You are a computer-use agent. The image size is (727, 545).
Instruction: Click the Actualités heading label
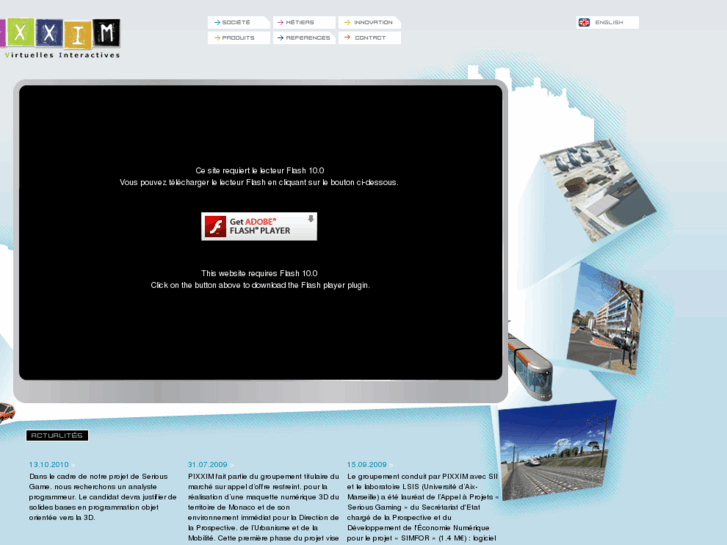[x=57, y=436]
